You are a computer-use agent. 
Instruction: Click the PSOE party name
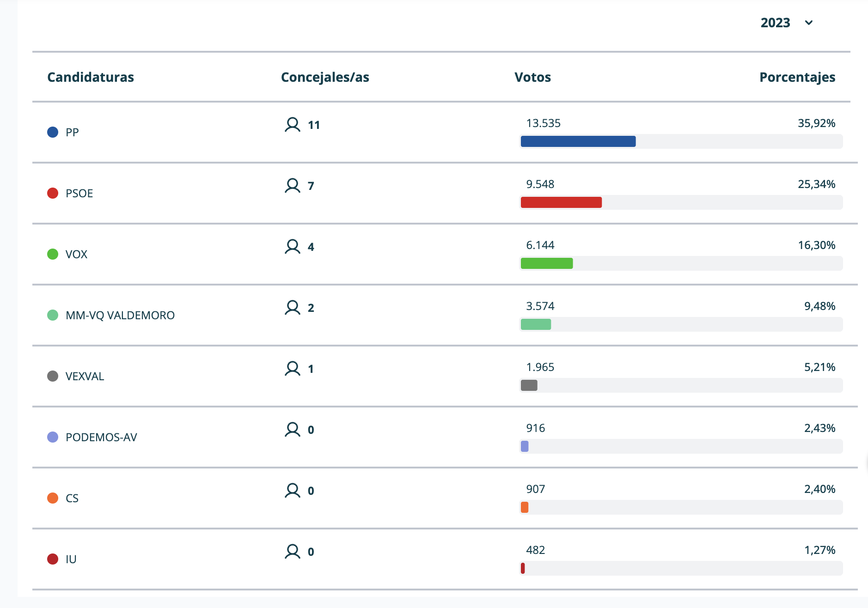click(x=79, y=193)
